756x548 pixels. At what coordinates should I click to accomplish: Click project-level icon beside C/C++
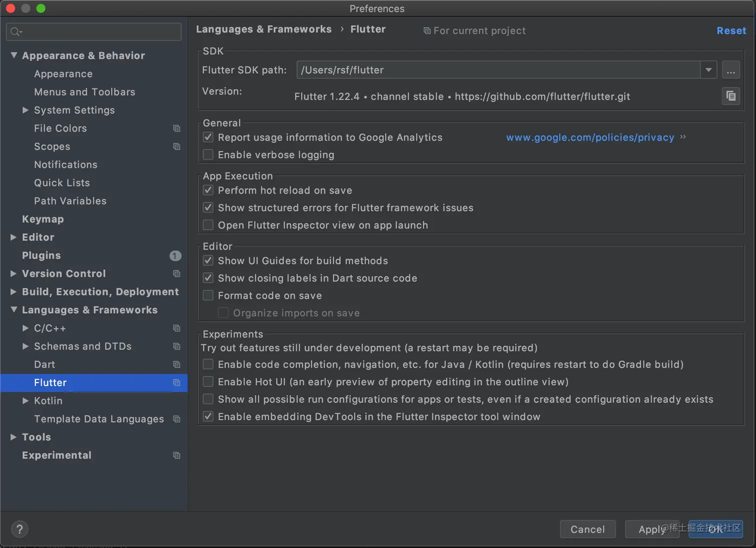click(176, 328)
